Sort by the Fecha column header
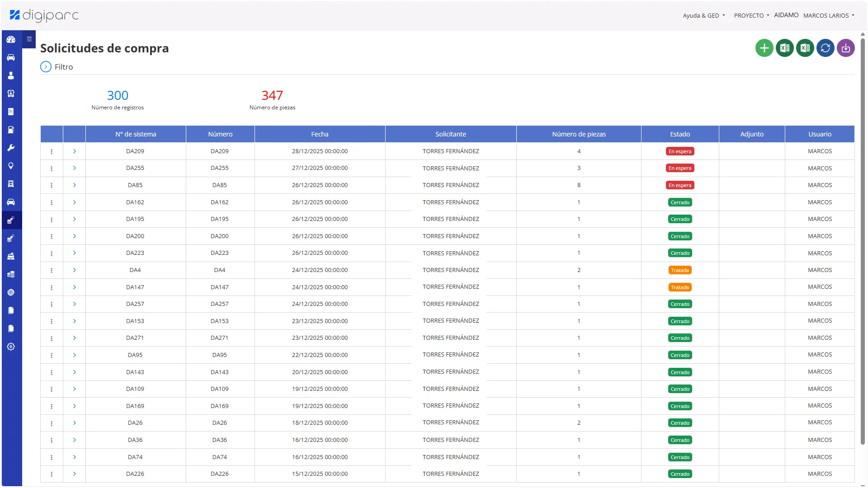 320,134
